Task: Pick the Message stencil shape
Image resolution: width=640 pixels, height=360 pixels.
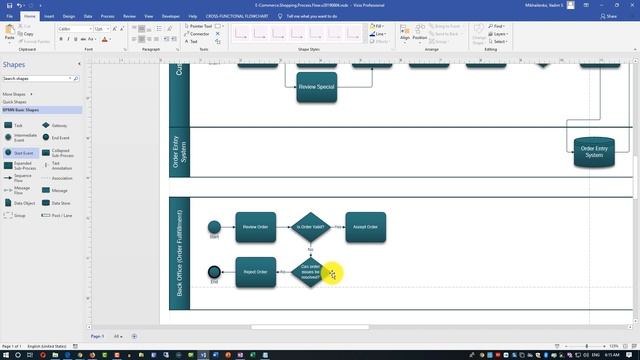Action: pos(55,190)
